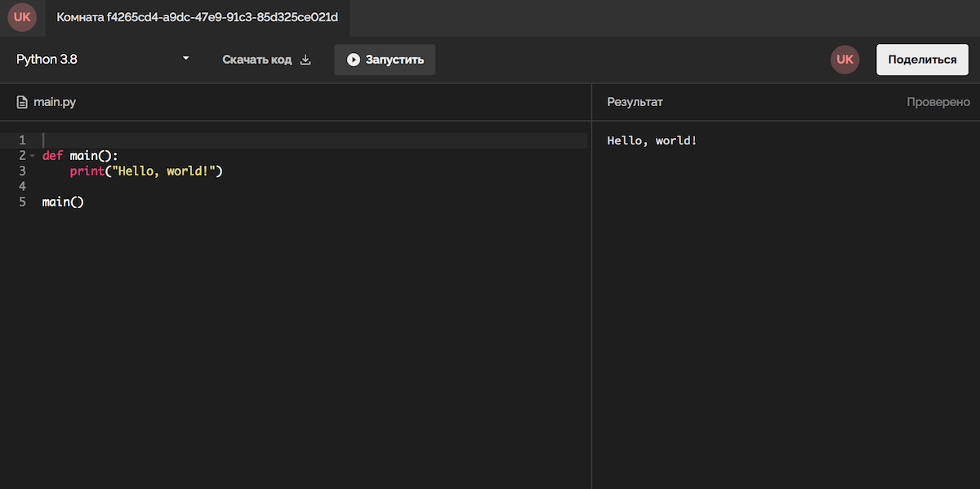
Task: Click the Hello, world! output text
Action: tap(652, 140)
